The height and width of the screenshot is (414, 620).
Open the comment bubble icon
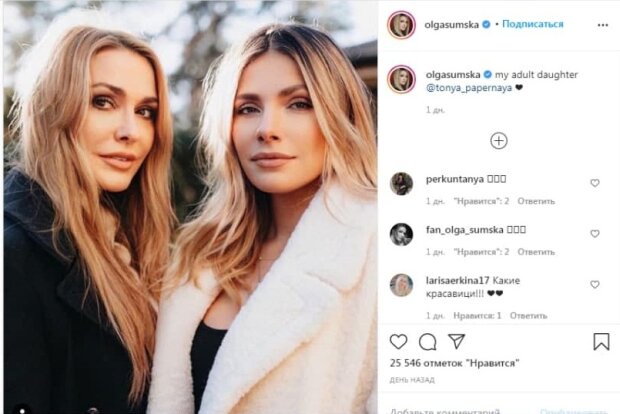coord(427,342)
